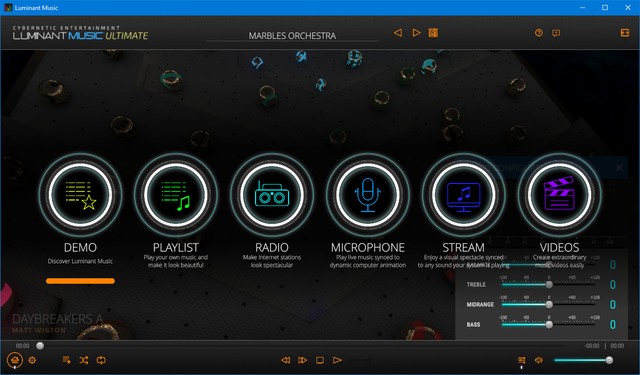Open the Videos clapperboard icon
The width and height of the screenshot is (640, 375).
pos(559,195)
